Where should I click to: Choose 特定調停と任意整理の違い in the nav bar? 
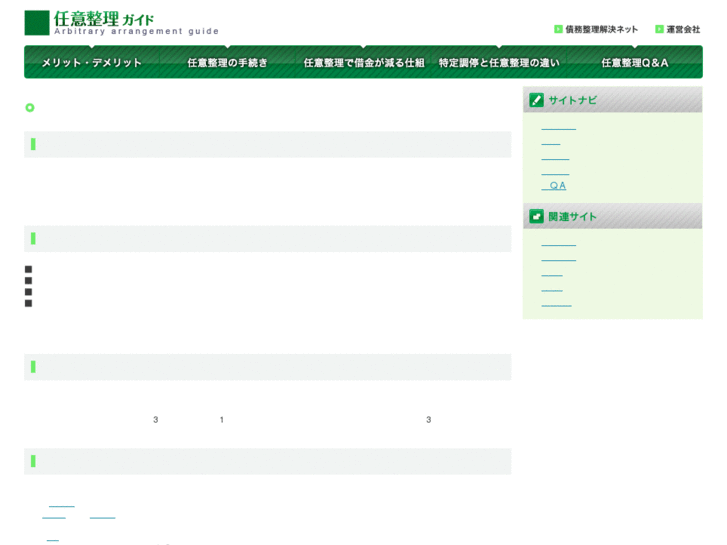point(499,63)
